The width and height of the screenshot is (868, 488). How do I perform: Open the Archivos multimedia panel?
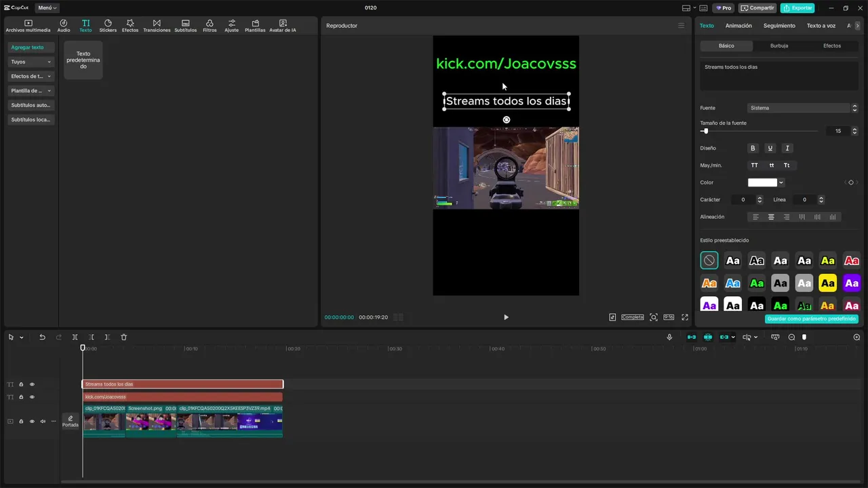pyautogui.click(x=28, y=26)
